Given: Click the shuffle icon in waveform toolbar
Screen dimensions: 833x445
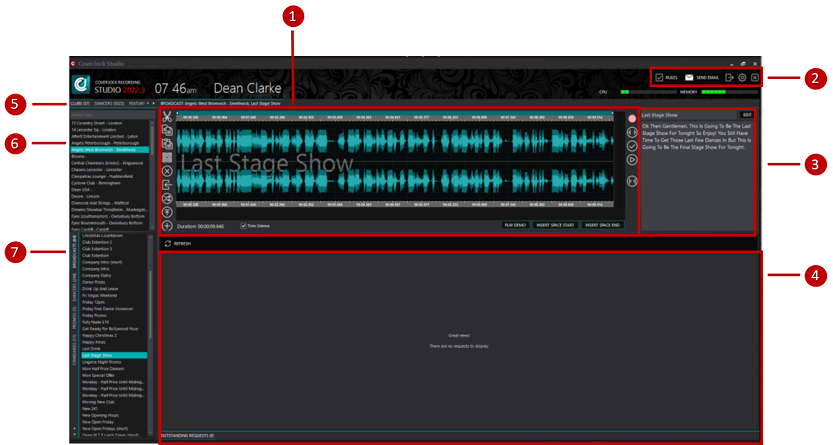Looking at the screenshot, I should point(166,198).
